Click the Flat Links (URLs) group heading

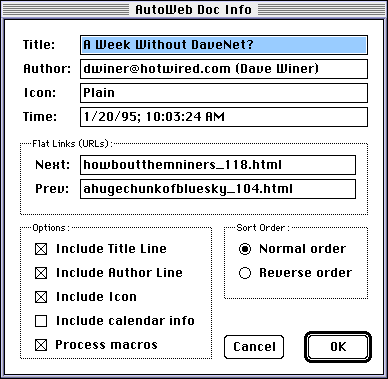(x=72, y=144)
